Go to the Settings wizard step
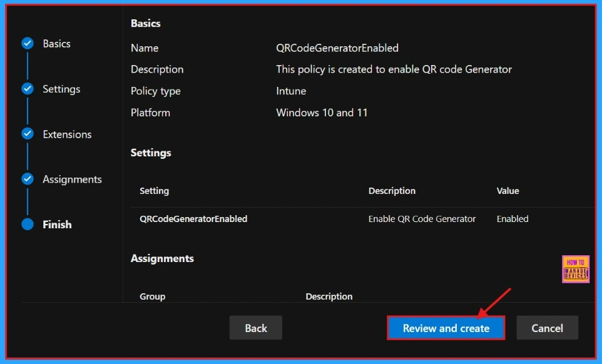Image resolution: width=602 pixels, height=364 pixels. click(61, 89)
